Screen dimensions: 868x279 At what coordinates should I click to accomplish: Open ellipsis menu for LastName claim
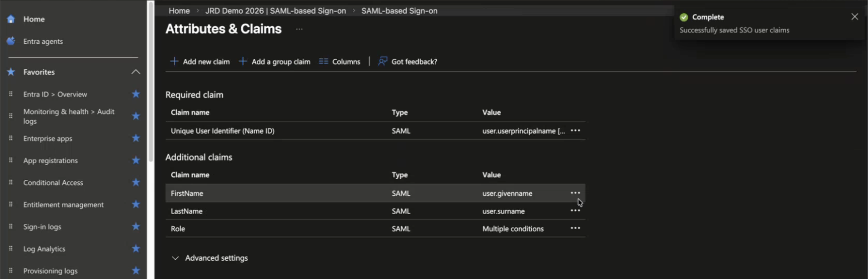[x=575, y=210]
